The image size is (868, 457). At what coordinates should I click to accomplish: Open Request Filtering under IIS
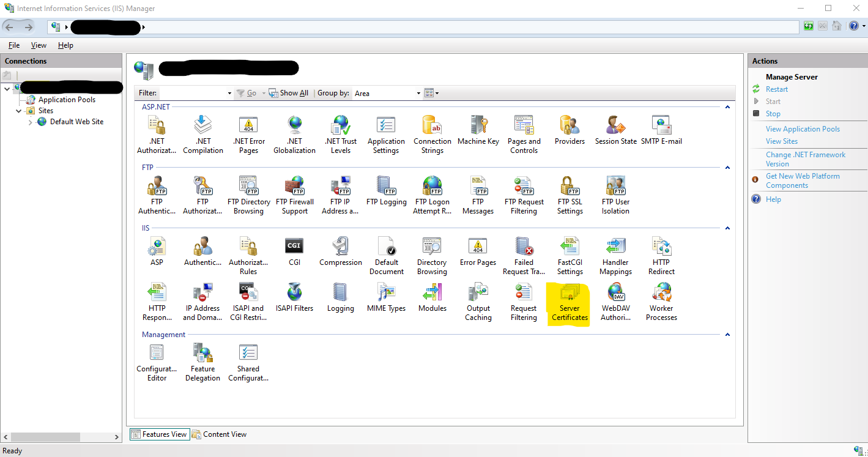click(x=524, y=302)
